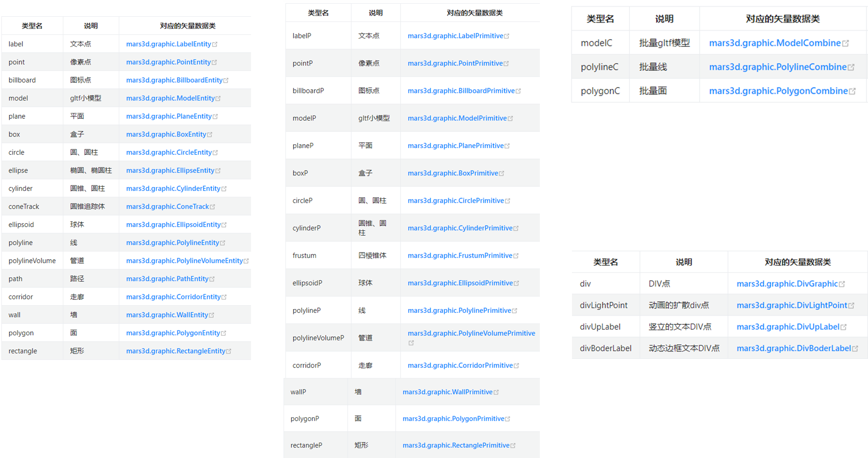Select the 'coneTrack' type name cell

[33, 206]
